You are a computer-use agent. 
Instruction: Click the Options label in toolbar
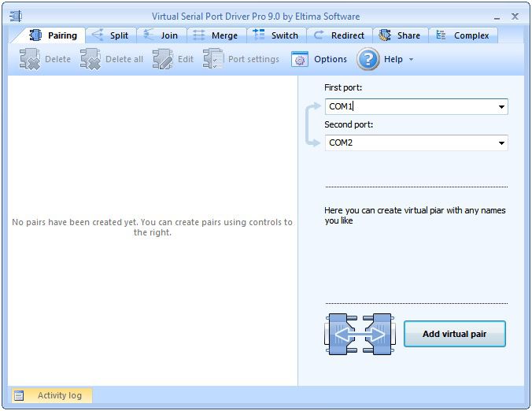click(x=331, y=59)
